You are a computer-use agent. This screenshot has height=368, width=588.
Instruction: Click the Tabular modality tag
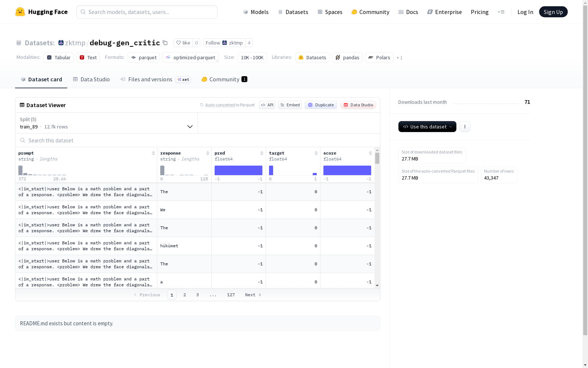pos(59,57)
